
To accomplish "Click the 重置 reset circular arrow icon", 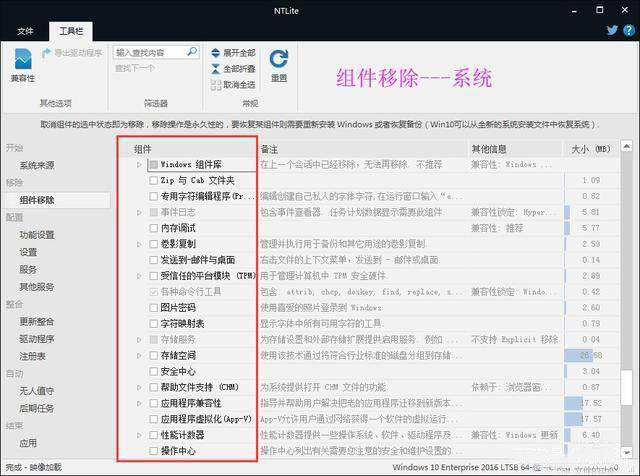I will pos(279,60).
